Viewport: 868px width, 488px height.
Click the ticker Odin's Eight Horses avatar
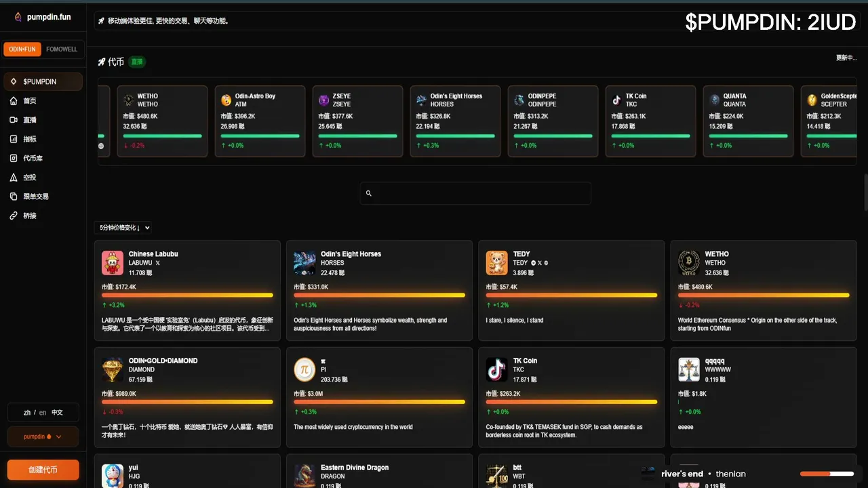(422, 100)
